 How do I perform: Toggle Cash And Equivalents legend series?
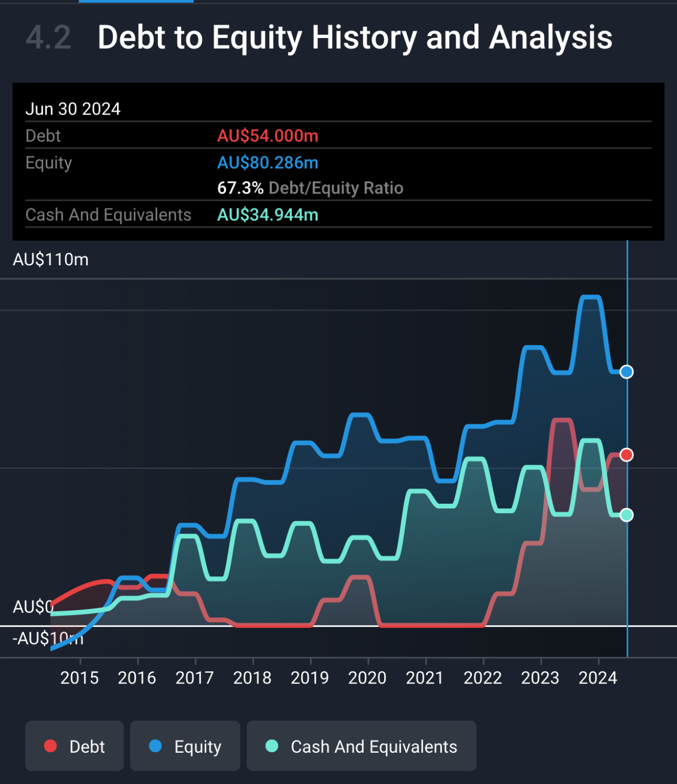coord(361,746)
